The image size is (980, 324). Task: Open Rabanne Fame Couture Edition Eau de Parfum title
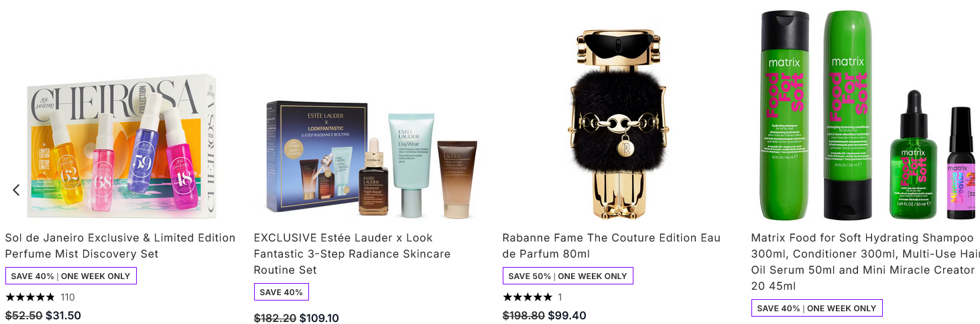coord(611,246)
